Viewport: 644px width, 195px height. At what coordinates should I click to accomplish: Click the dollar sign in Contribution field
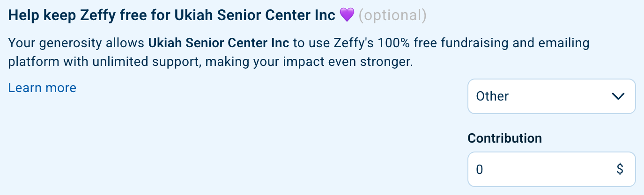click(620, 169)
